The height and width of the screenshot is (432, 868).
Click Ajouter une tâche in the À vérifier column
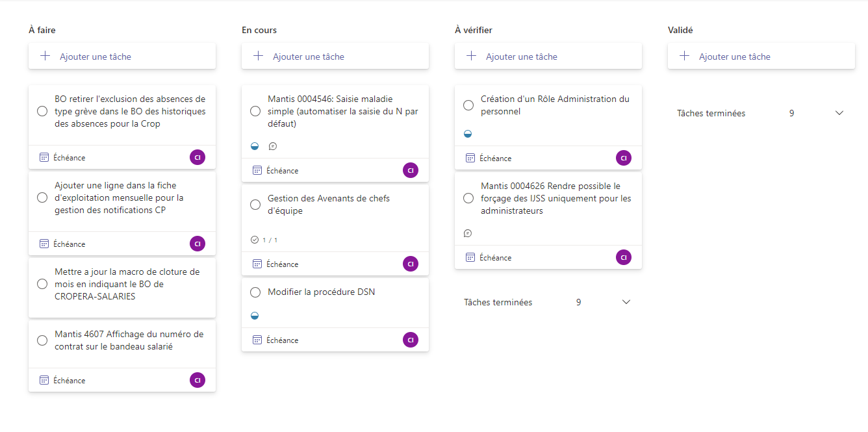click(x=522, y=57)
